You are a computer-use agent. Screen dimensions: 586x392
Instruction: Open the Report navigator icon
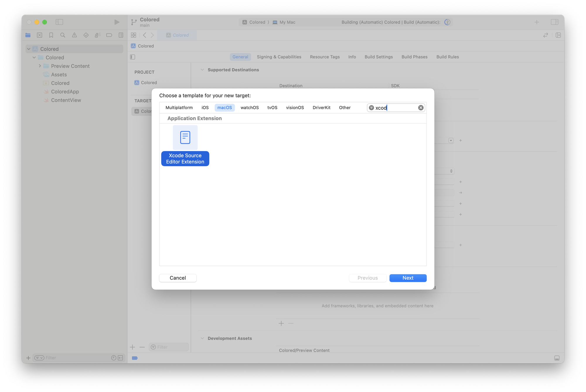[121, 35]
